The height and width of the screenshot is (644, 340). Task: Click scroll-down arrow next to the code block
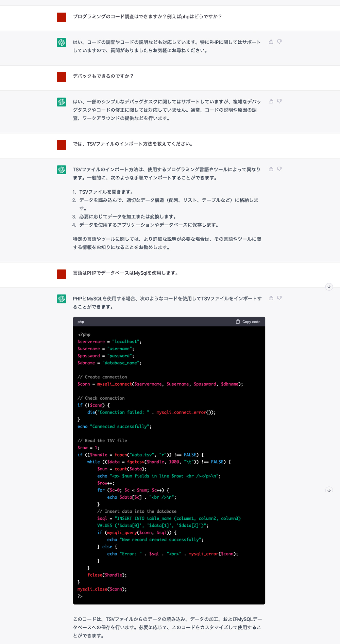pos(329,490)
